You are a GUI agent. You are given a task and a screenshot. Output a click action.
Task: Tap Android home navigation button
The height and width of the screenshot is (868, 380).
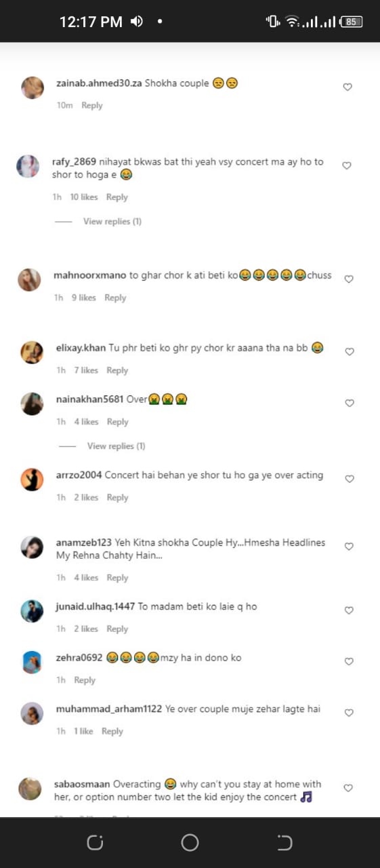190,843
